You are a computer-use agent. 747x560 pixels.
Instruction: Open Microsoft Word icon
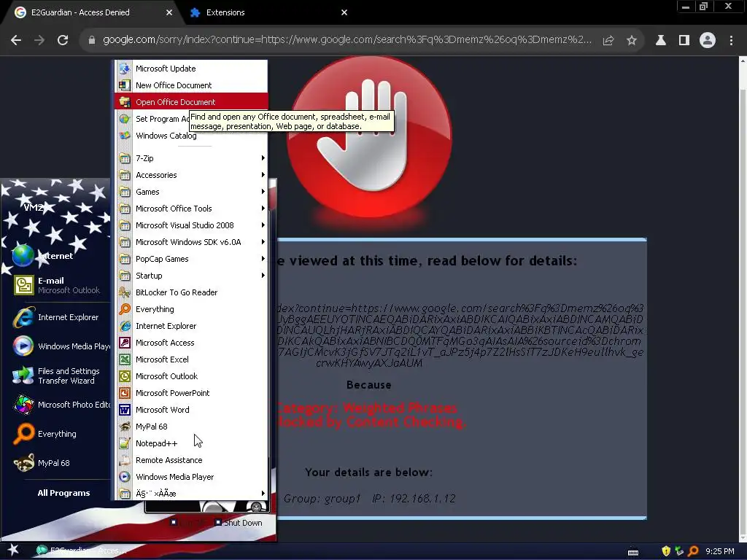click(124, 410)
